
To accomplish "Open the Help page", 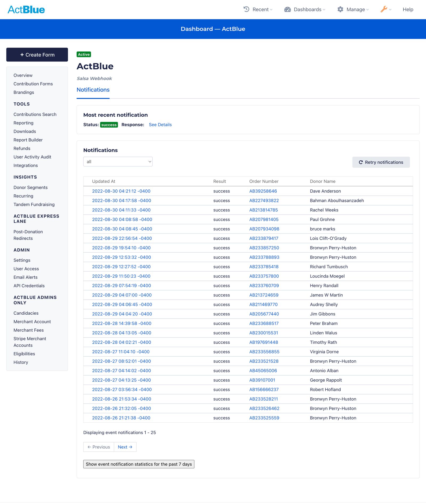I will pyautogui.click(x=408, y=10).
